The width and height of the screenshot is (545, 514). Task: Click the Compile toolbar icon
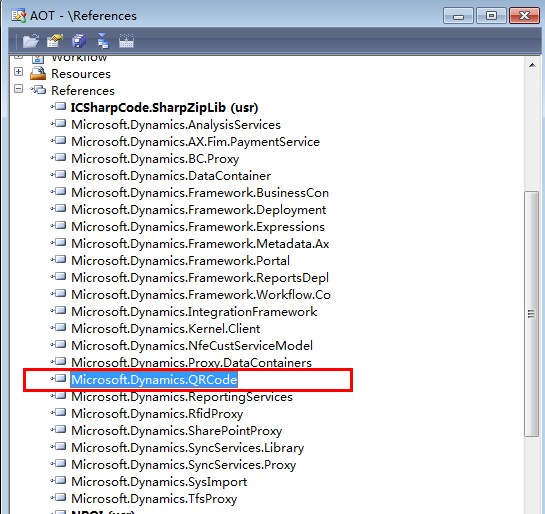(x=126, y=41)
